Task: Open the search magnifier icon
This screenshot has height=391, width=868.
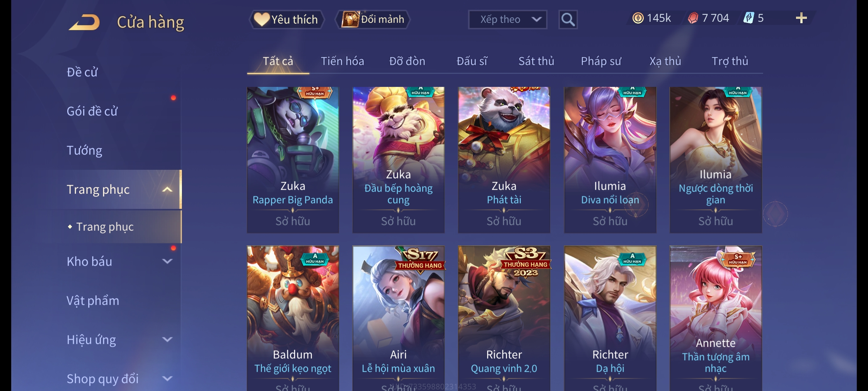Action: click(568, 20)
